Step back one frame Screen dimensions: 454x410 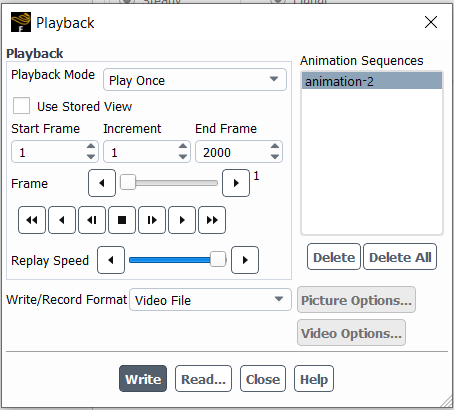point(92,220)
